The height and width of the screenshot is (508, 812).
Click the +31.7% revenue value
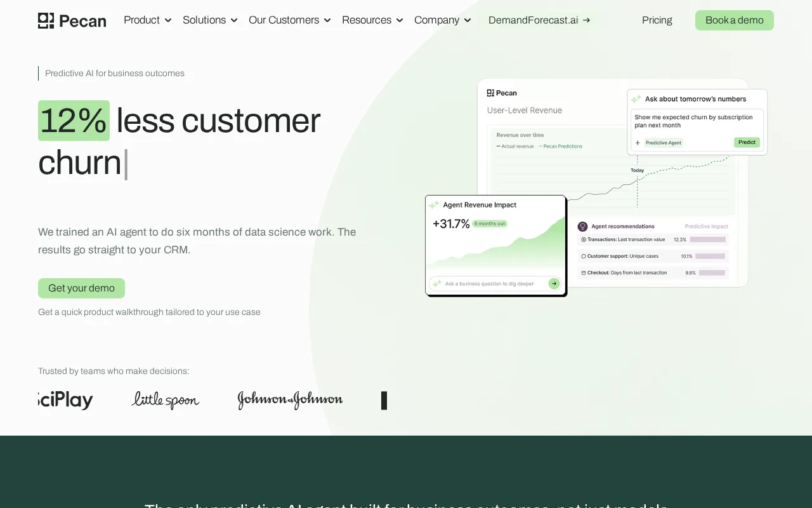[451, 224]
